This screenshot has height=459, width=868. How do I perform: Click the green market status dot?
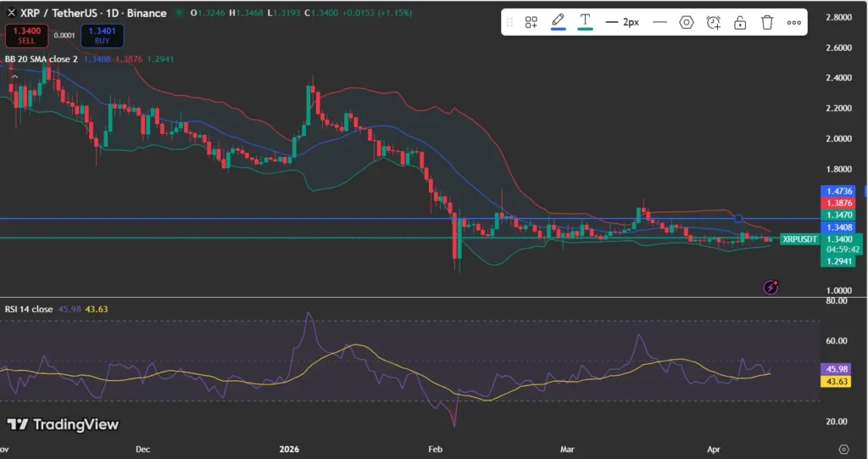pos(178,13)
